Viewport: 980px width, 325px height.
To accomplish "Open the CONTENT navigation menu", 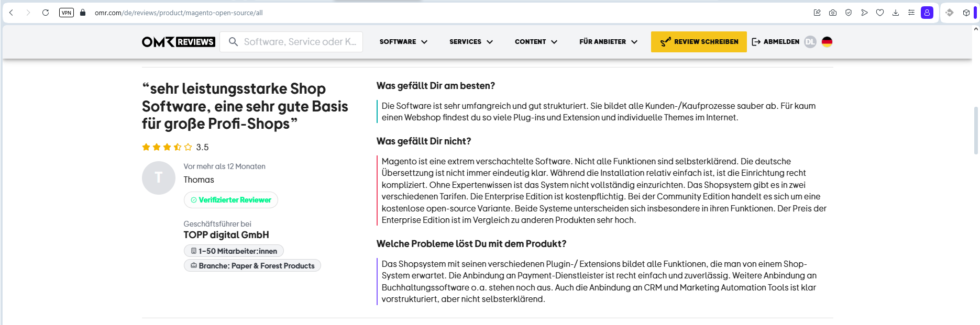I will pos(536,42).
